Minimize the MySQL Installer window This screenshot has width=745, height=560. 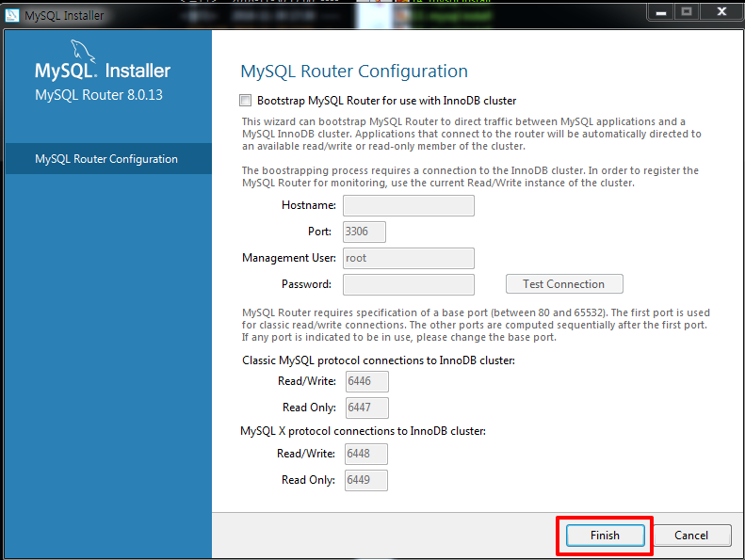coord(661,12)
